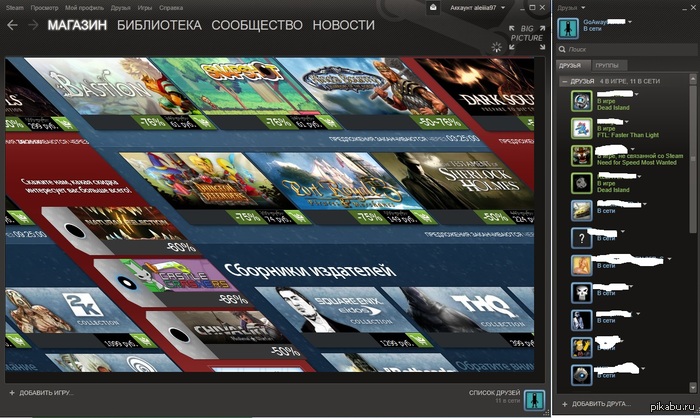Vote for Natural Selection radio option

tap(75, 231)
